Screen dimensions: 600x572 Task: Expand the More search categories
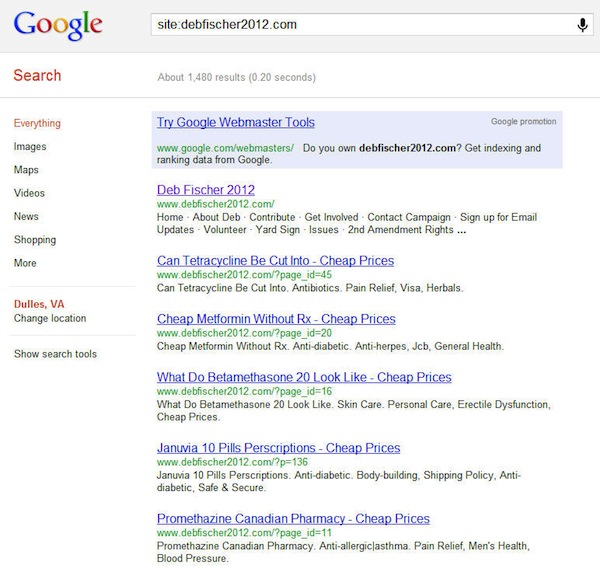pyautogui.click(x=25, y=263)
